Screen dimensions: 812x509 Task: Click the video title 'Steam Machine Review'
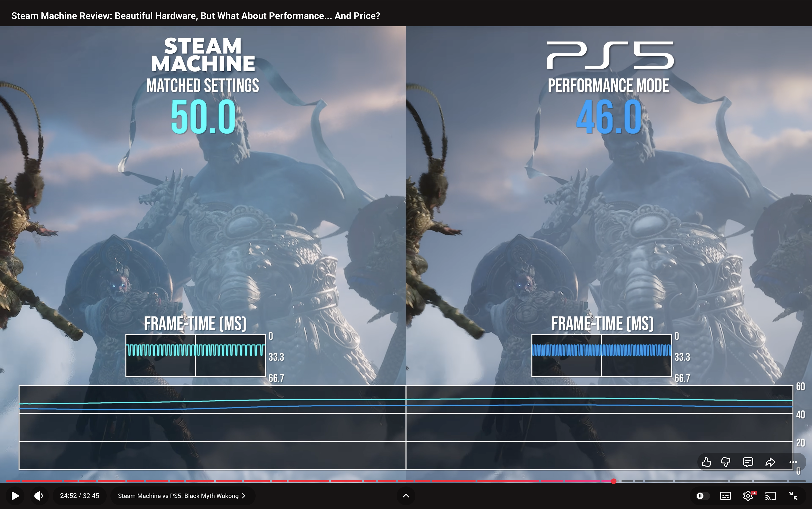196,16
